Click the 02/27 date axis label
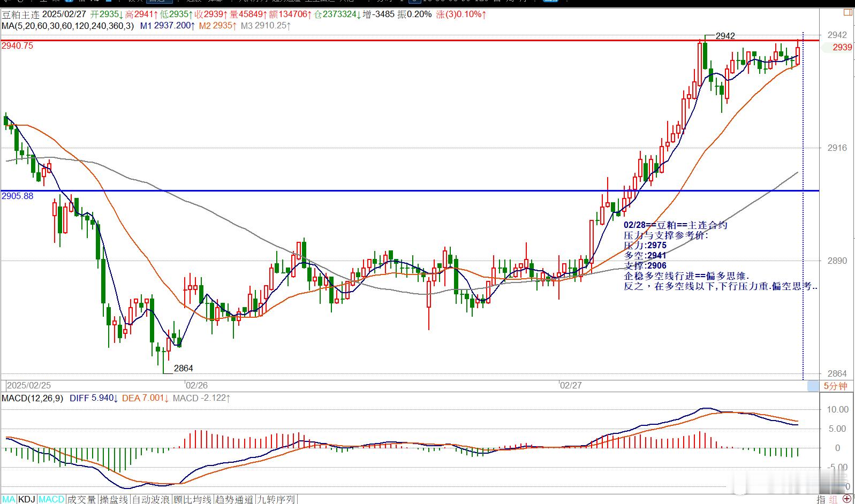The width and height of the screenshot is (855, 504). [x=570, y=385]
